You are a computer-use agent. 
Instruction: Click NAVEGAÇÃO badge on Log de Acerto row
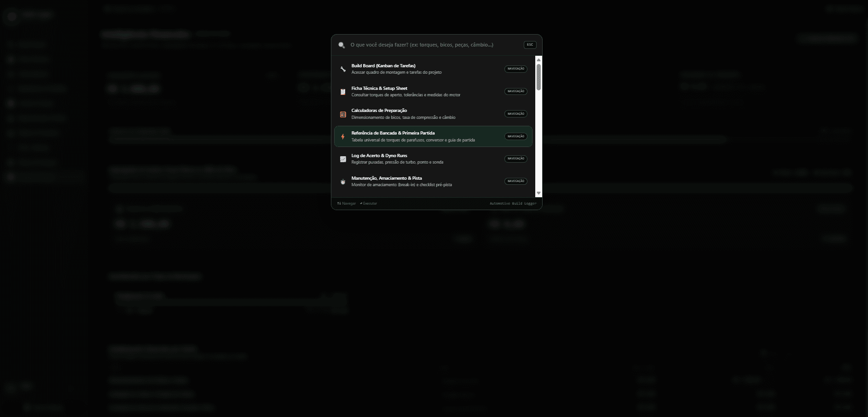tap(515, 159)
